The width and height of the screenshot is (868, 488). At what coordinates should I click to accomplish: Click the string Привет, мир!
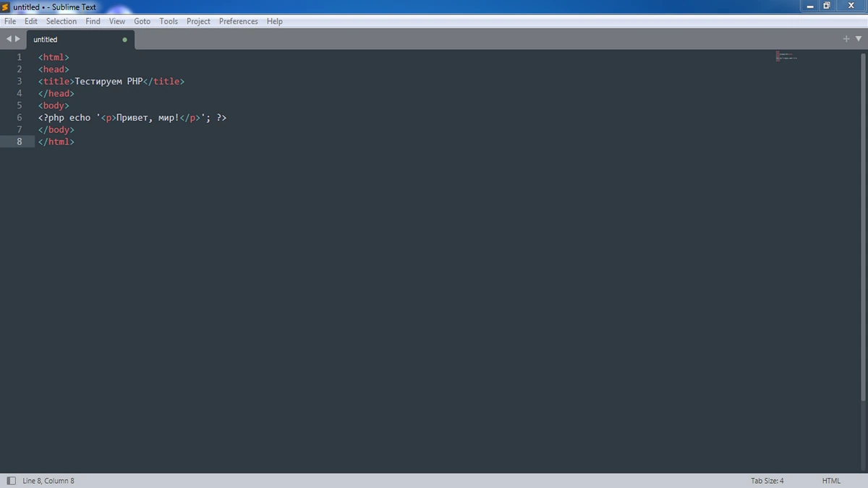click(148, 118)
